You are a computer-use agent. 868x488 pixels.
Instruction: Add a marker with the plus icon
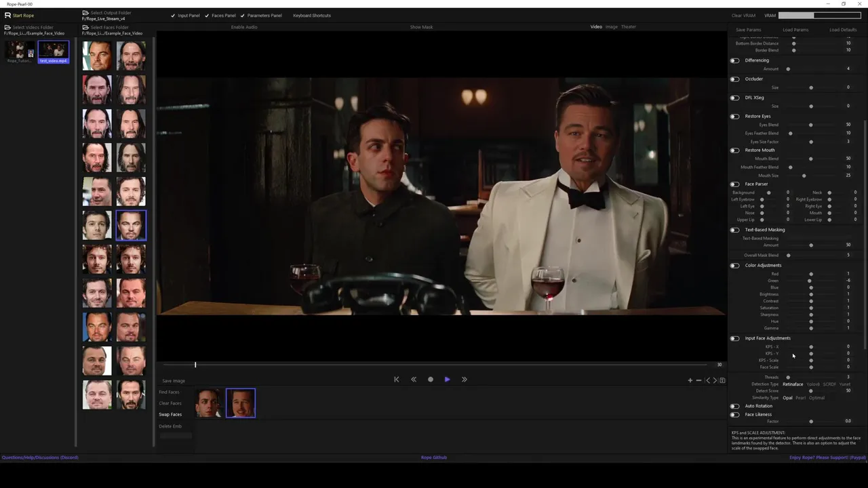coord(690,380)
